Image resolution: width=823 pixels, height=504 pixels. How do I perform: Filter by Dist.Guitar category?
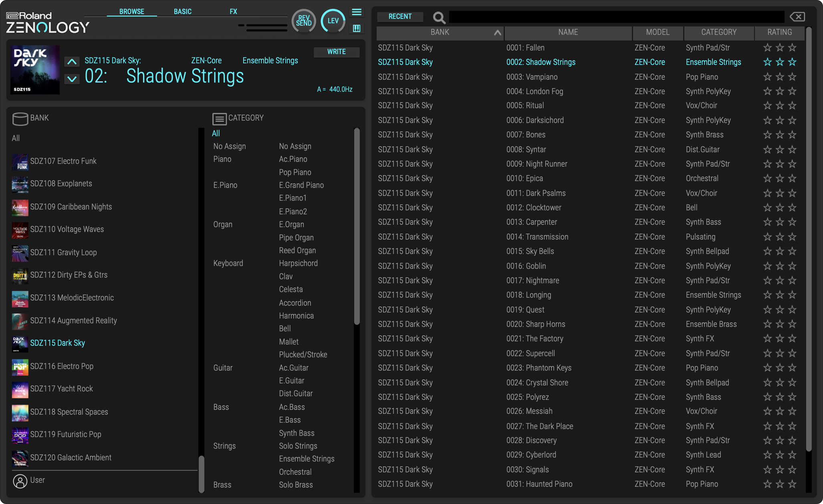click(296, 393)
